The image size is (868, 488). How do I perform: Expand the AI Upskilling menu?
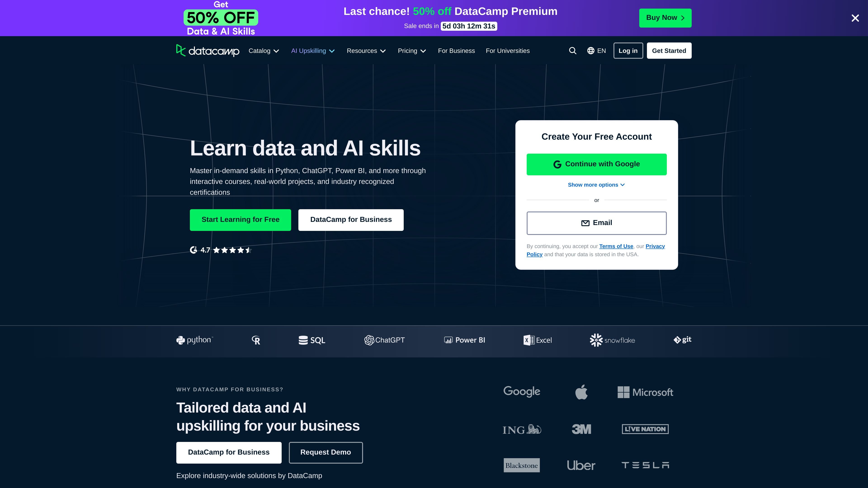tap(313, 51)
